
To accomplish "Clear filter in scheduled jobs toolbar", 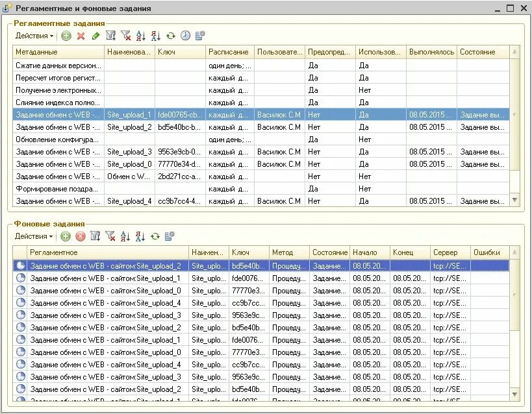I will pos(125,36).
